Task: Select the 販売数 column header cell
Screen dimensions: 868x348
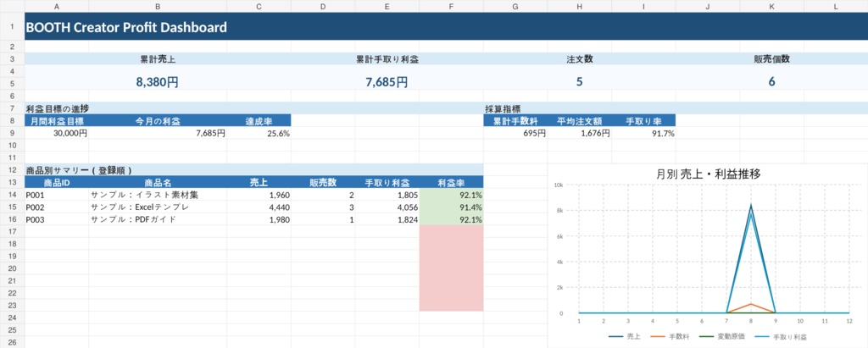Action: [x=323, y=182]
